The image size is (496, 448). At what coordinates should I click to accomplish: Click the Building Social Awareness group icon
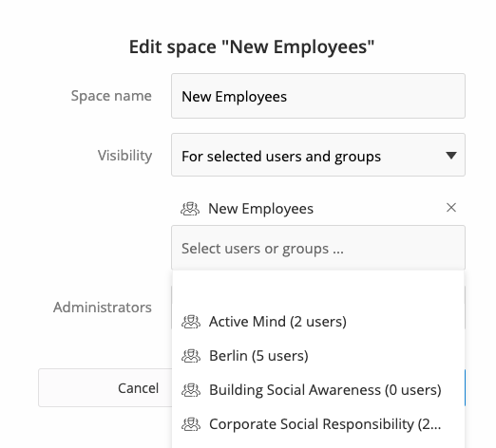191,390
